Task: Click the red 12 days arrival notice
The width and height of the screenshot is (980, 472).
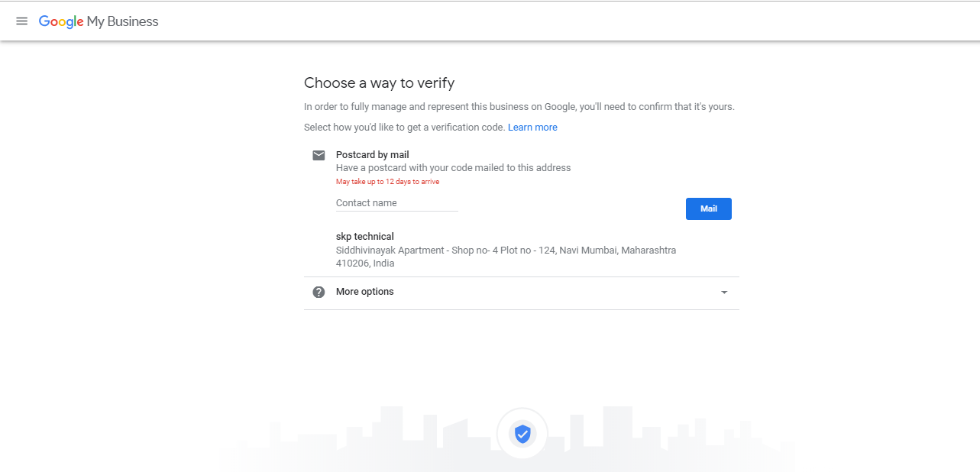Action: point(387,182)
